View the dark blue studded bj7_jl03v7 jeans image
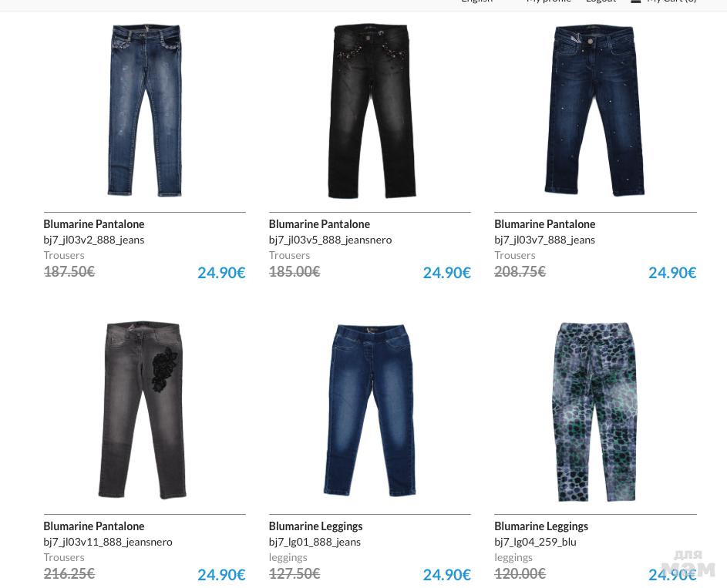The height and width of the screenshot is (588, 727). click(594, 110)
